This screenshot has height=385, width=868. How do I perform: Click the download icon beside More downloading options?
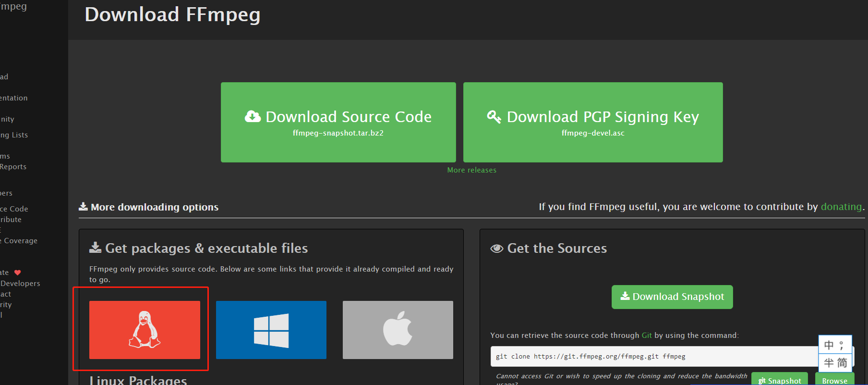[x=83, y=207]
